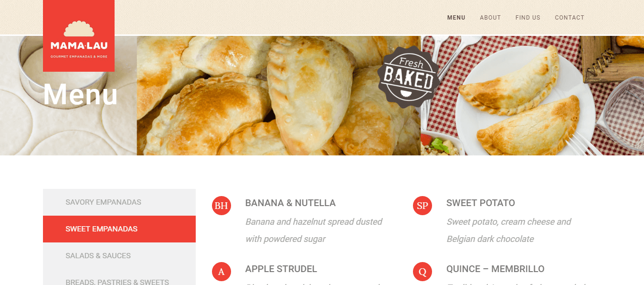Click the plated empanadas photo
The image size is (644, 285).
point(532,96)
